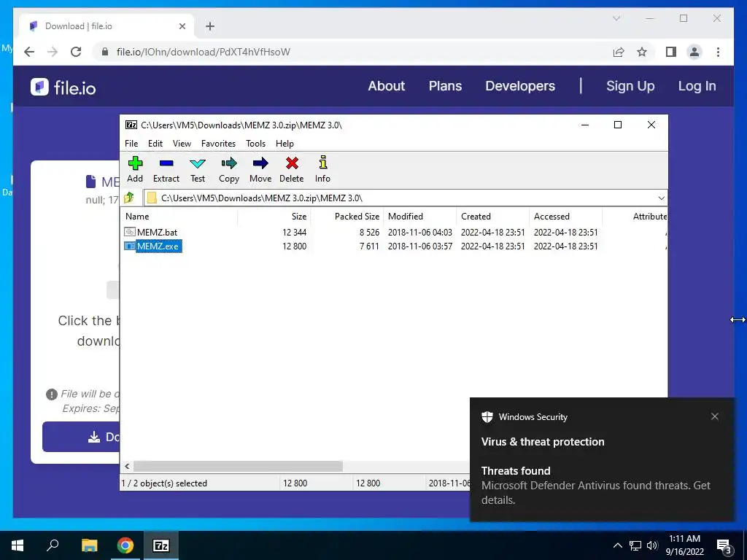Select the Copy toolbar icon
This screenshot has height=560, width=747.
(x=229, y=164)
